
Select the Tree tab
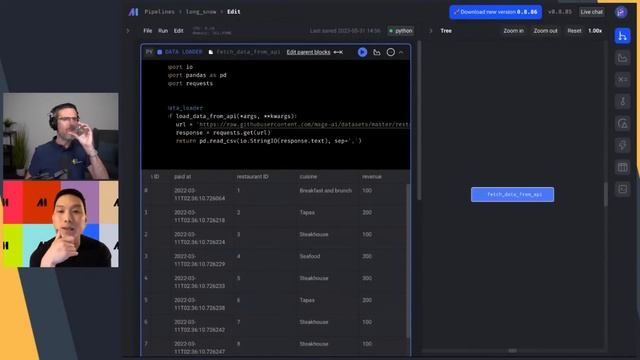[446, 31]
